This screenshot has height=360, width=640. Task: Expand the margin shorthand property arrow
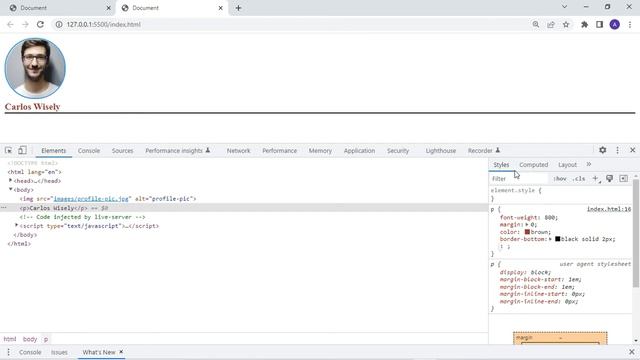pos(527,224)
